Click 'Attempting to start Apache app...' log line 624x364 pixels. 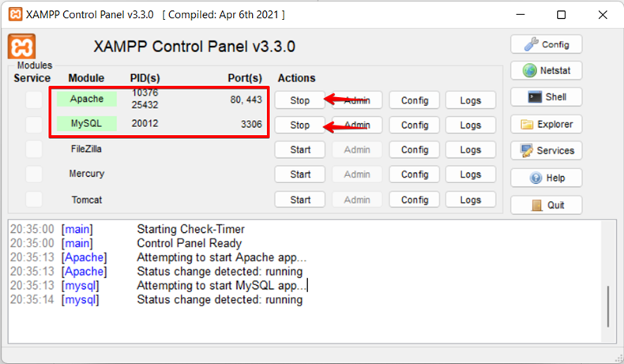tap(222, 257)
